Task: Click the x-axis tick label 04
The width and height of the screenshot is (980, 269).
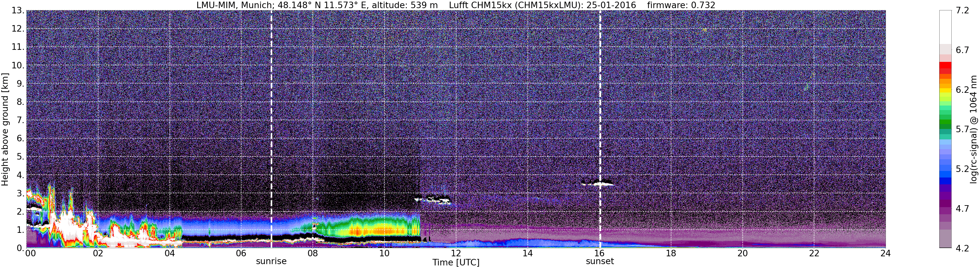Action: [x=169, y=253]
